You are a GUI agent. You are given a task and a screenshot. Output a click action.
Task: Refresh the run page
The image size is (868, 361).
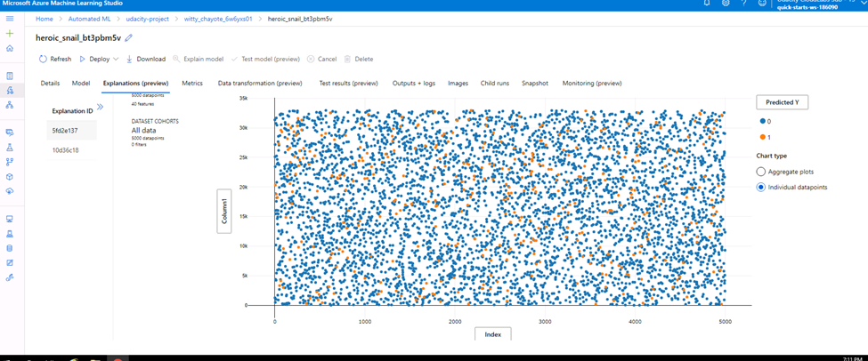point(55,59)
